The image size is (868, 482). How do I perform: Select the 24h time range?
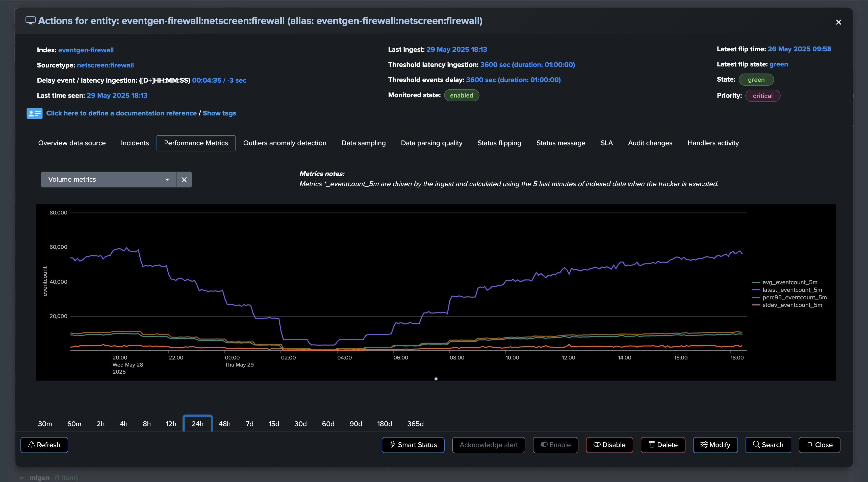[197, 424]
